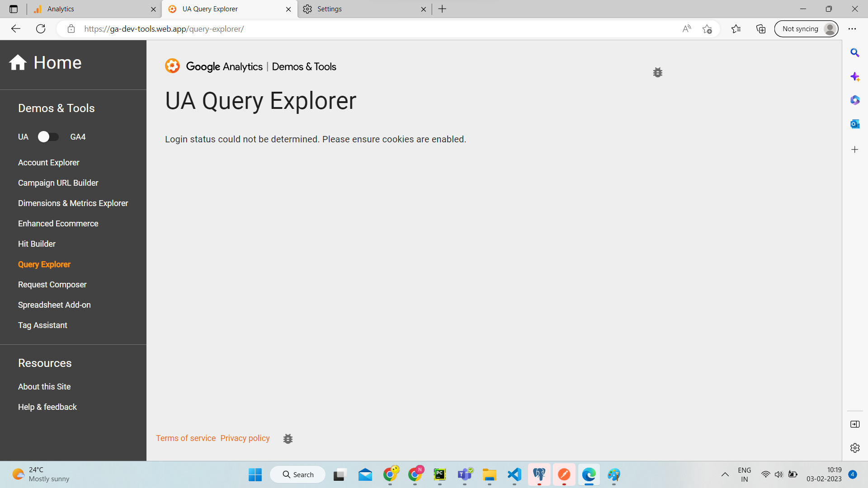
Task: Switch to the Analytics browser tab
Action: pyautogui.click(x=90, y=9)
